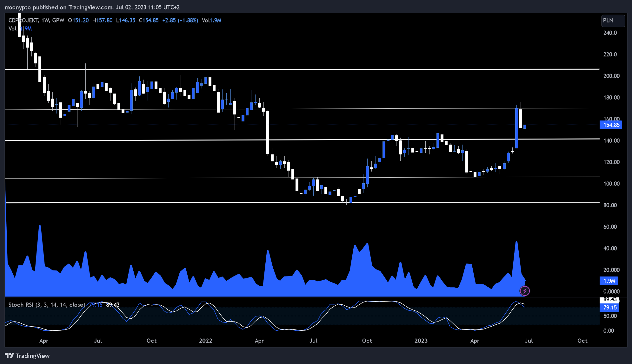Click the TradingView logo at bottom

click(x=27, y=356)
